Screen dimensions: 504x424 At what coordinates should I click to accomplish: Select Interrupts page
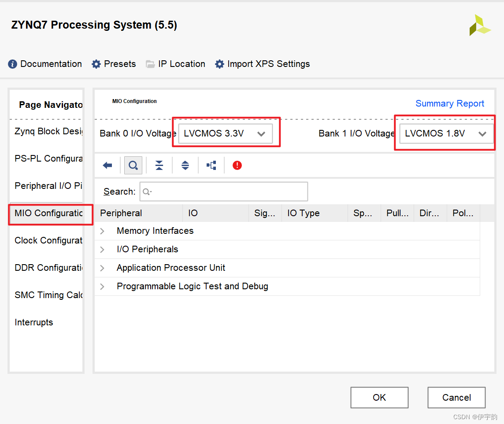(34, 322)
